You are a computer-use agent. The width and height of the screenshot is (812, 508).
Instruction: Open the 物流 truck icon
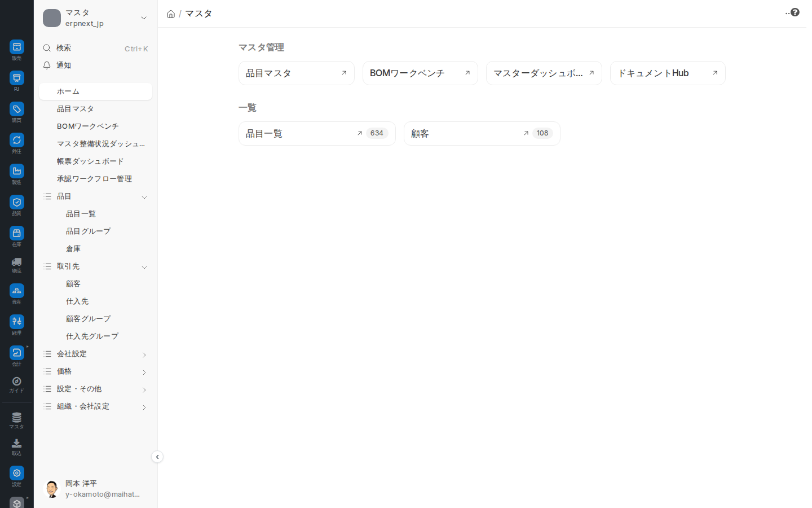17,262
